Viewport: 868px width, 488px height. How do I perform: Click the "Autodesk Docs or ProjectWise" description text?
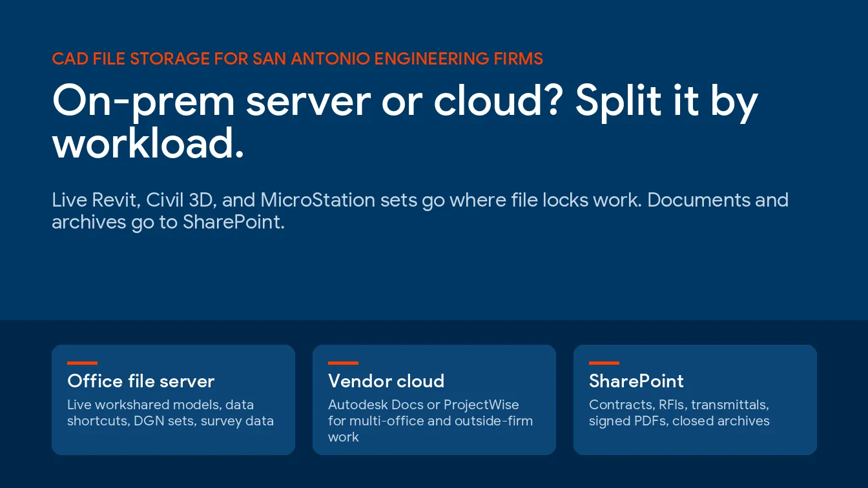[x=430, y=421]
